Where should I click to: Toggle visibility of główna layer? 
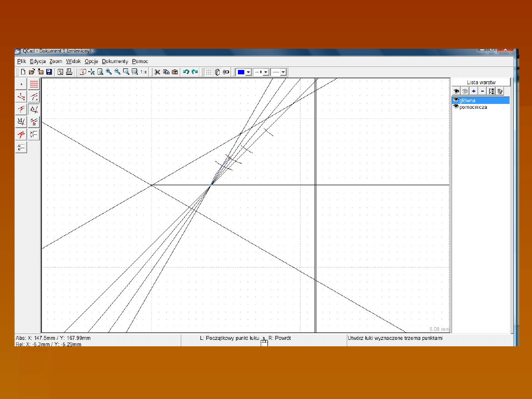(456, 100)
